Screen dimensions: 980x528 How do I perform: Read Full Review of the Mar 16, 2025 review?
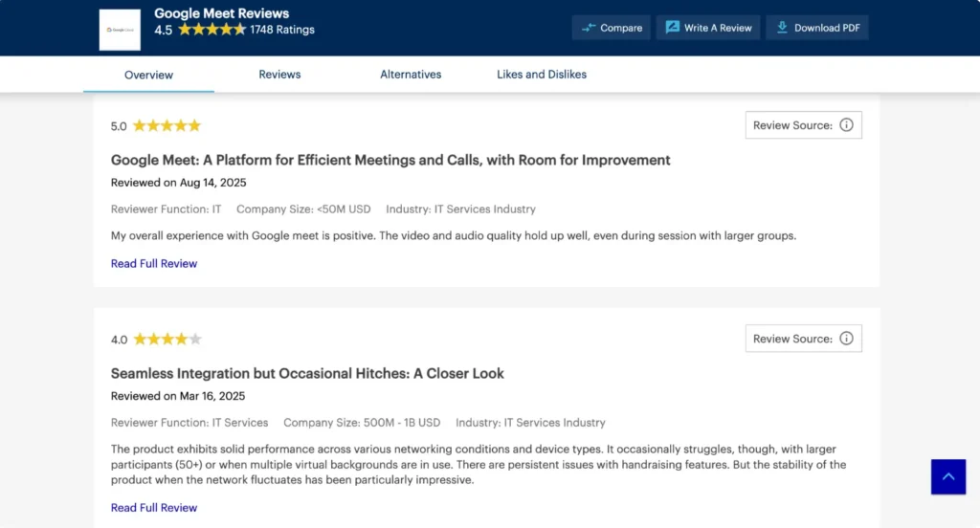154,508
